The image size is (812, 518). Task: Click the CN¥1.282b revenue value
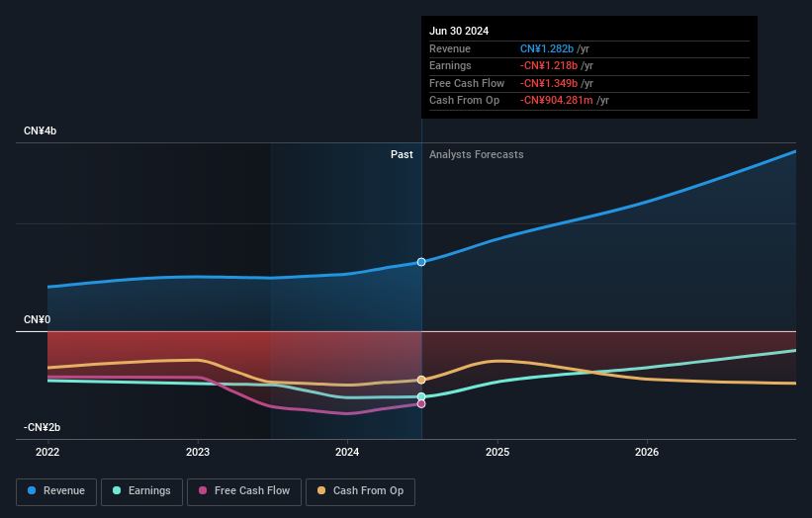547,48
